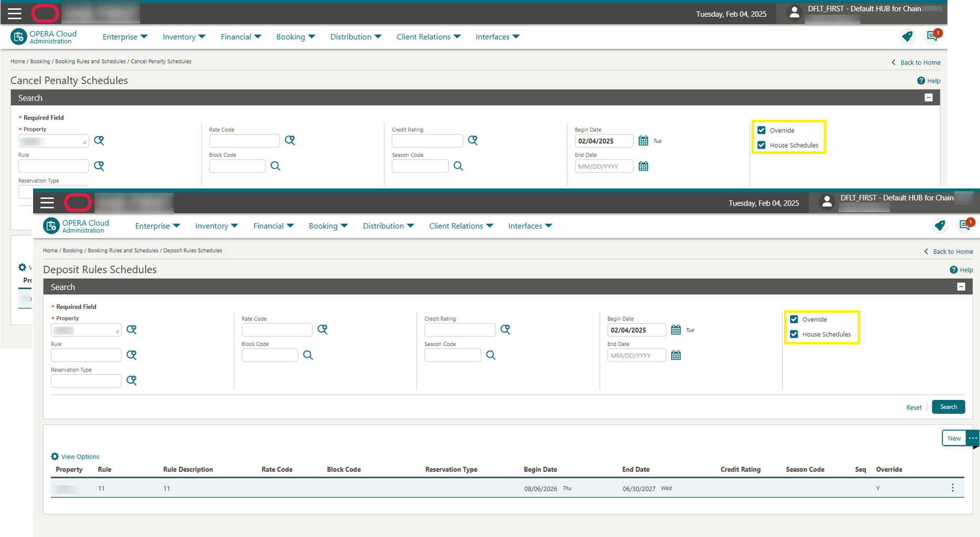Open Financial menu in Cancel Penalty window
This screenshot has height=537, width=980.
pos(241,37)
